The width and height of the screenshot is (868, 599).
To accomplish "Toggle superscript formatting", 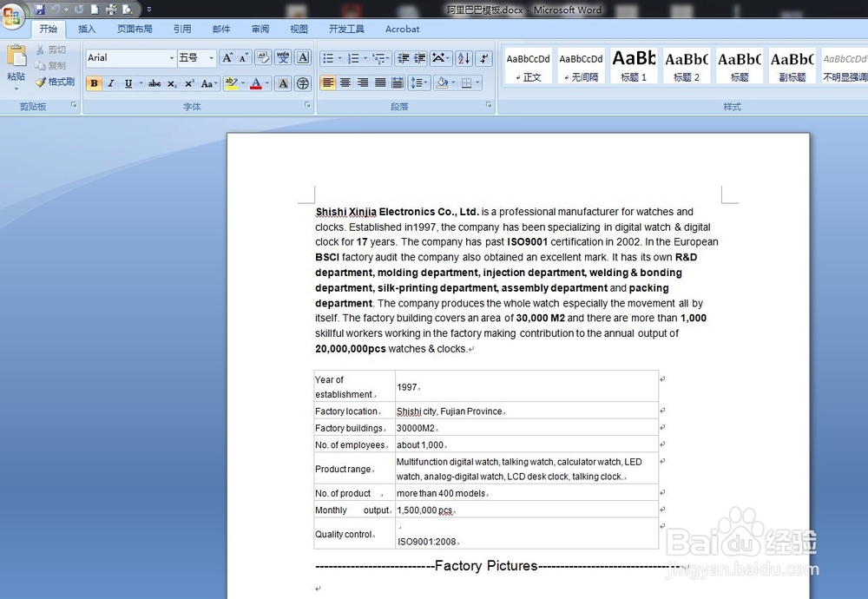I will click(189, 83).
